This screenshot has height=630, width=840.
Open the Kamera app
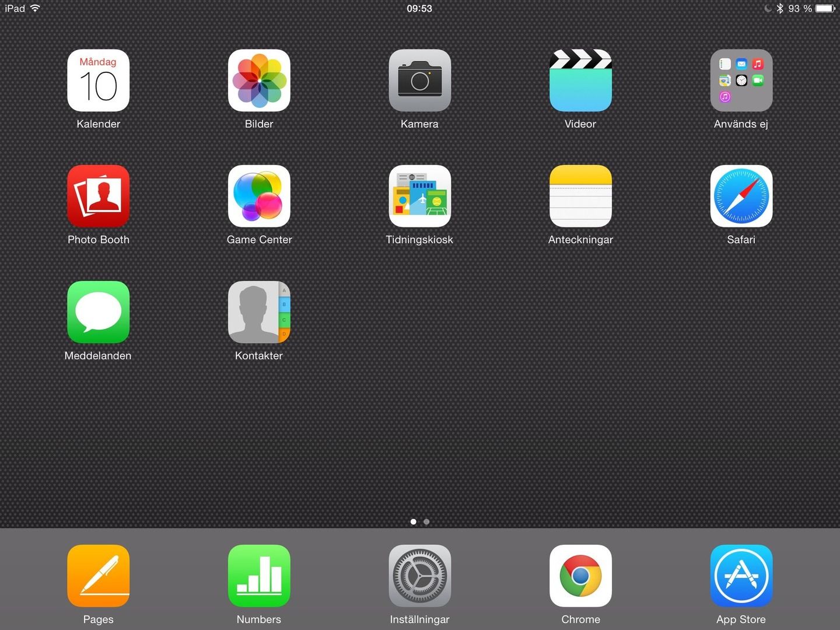419,80
